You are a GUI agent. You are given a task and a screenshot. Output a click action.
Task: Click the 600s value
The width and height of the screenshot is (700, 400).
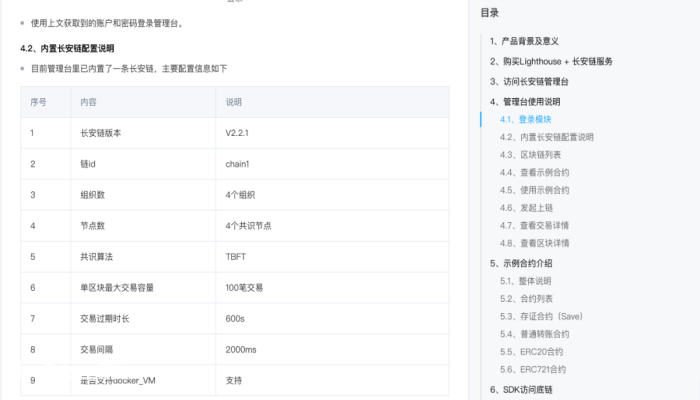click(235, 319)
